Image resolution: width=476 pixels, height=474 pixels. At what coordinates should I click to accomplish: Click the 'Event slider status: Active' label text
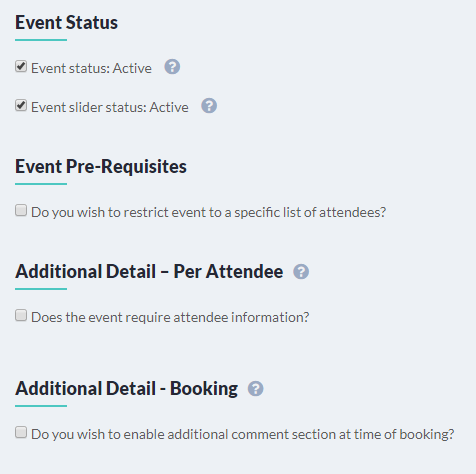(x=110, y=107)
